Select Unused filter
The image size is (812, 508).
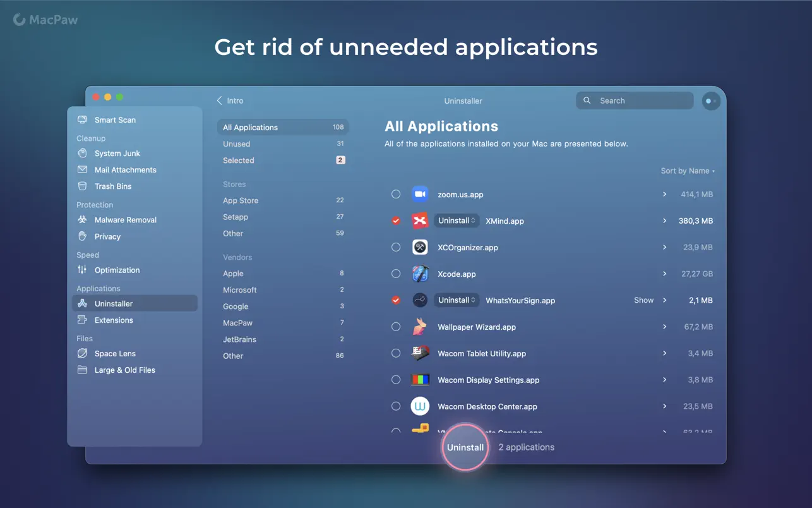283,143
